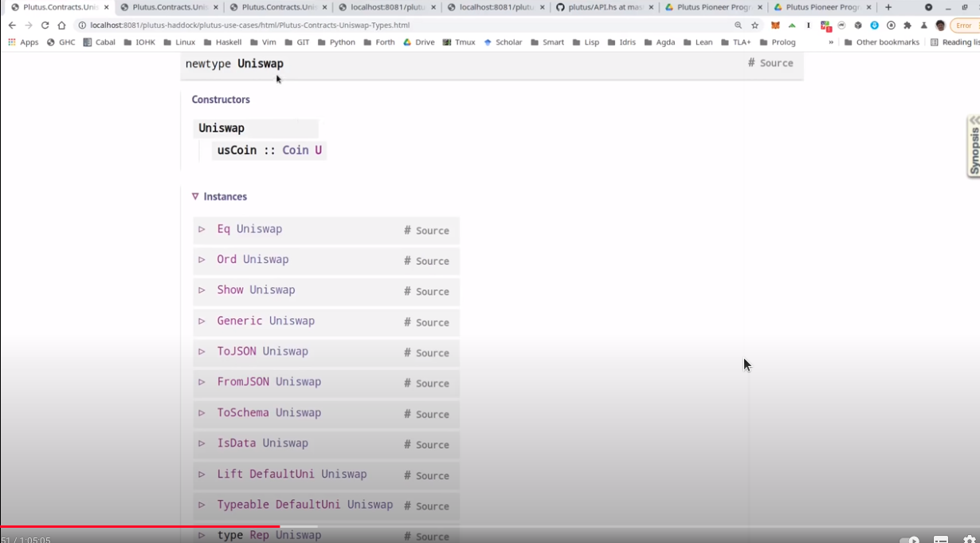
Task: Toggle video subtitles captions button
Action: click(940, 540)
